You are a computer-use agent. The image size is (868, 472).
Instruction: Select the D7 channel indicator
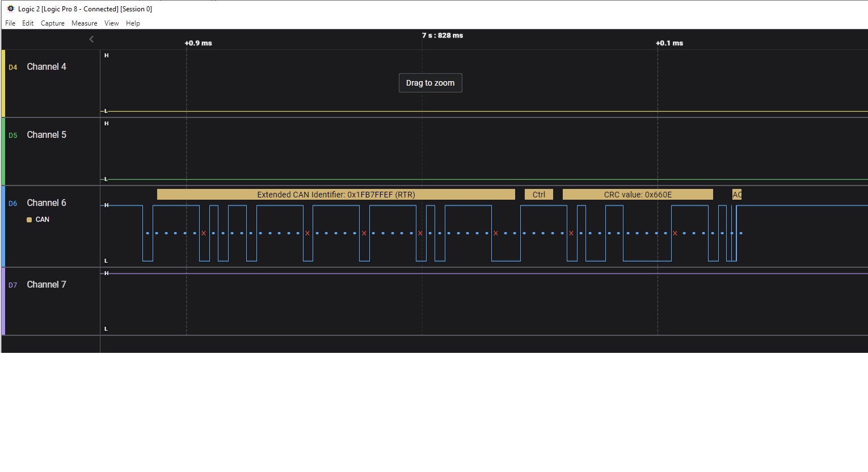point(12,285)
